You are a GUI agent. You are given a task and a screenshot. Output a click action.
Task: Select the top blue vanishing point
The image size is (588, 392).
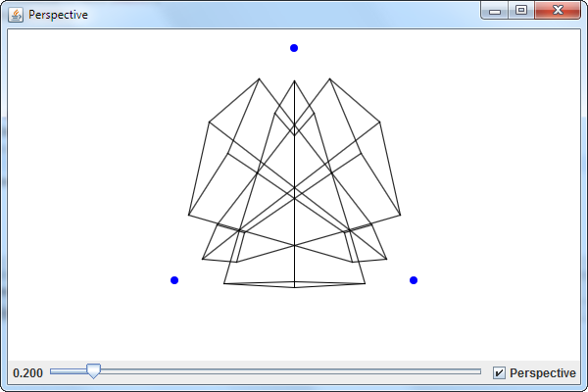294,48
